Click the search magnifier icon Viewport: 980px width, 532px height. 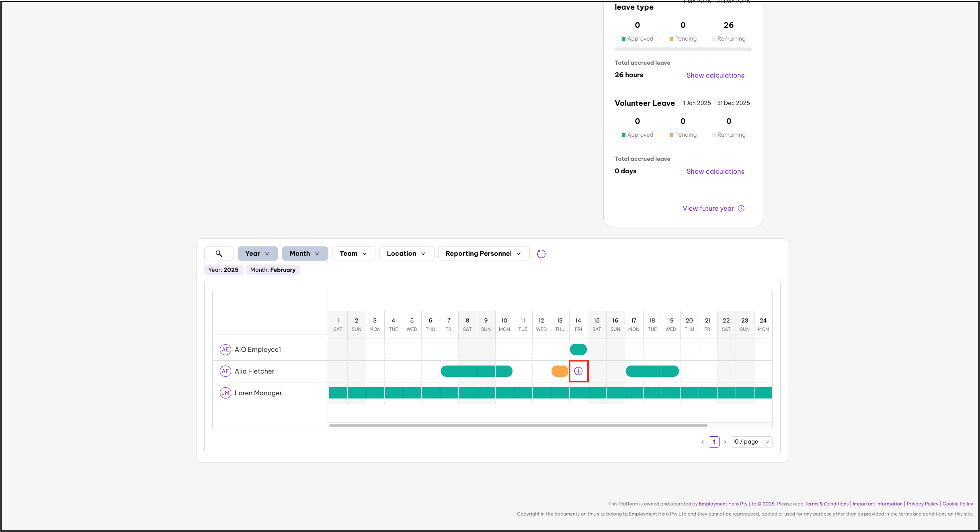(219, 254)
